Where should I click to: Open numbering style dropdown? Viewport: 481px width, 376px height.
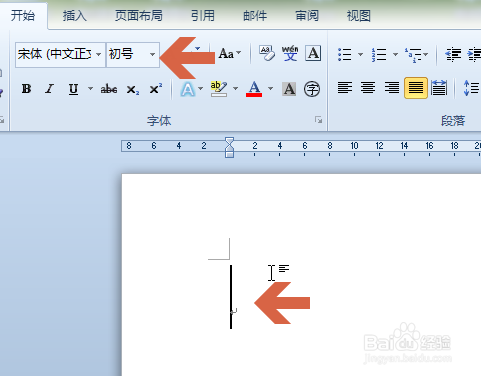tap(395, 54)
